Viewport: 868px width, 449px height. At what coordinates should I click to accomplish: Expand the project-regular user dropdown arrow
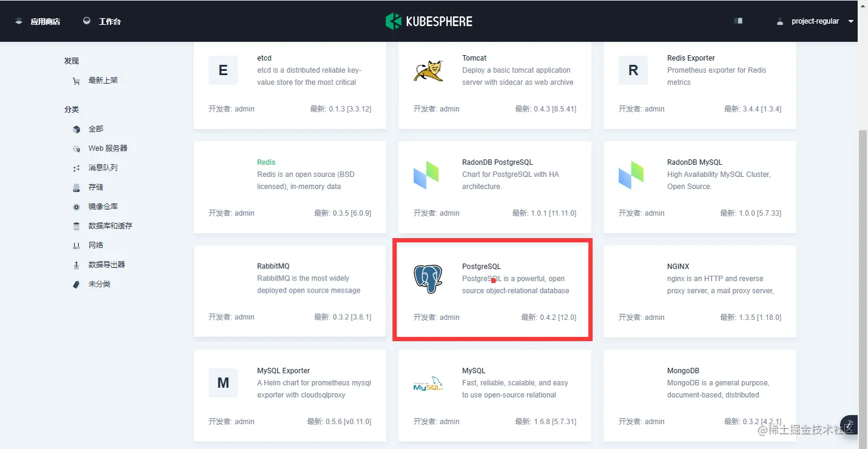tap(850, 21)
